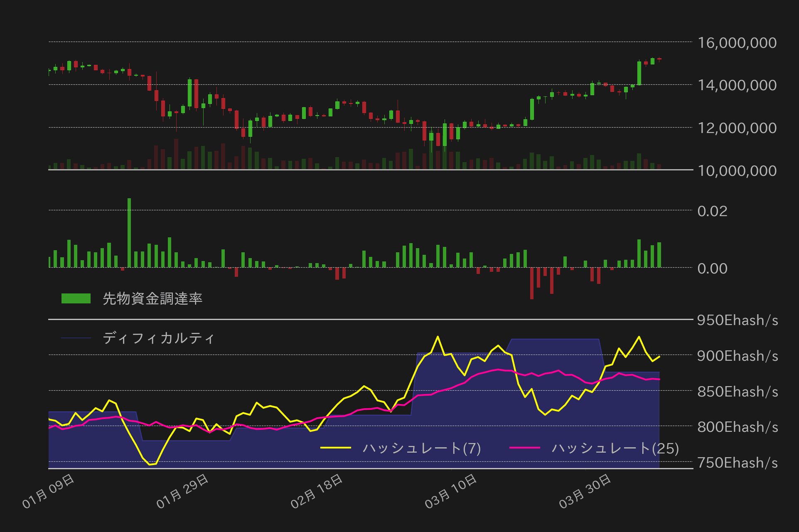799x532 pixels.
Task: Click the 01月 09日 date axis label
Action: (x=48, y=491)
